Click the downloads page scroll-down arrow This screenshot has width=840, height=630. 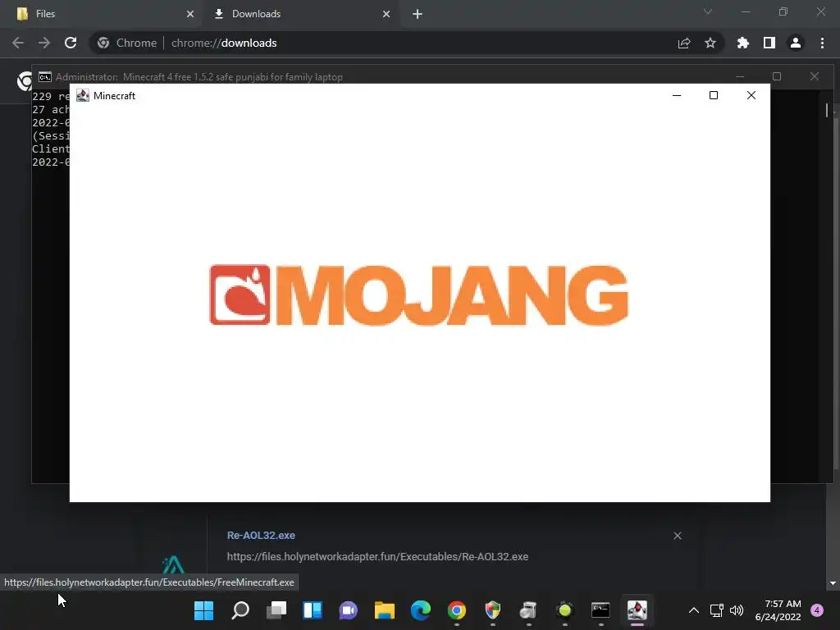tap(833, 583)
